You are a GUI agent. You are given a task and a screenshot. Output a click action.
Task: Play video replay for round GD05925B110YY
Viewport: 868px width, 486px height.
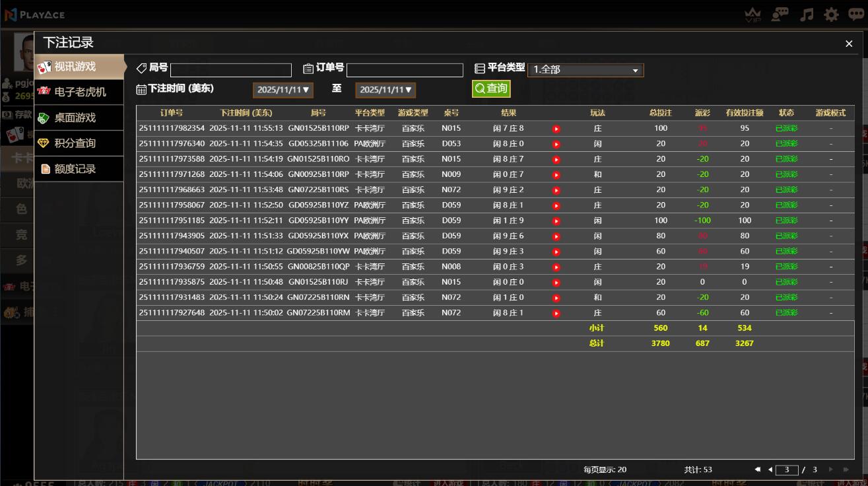pyautogui.click(x=556, y=221)
